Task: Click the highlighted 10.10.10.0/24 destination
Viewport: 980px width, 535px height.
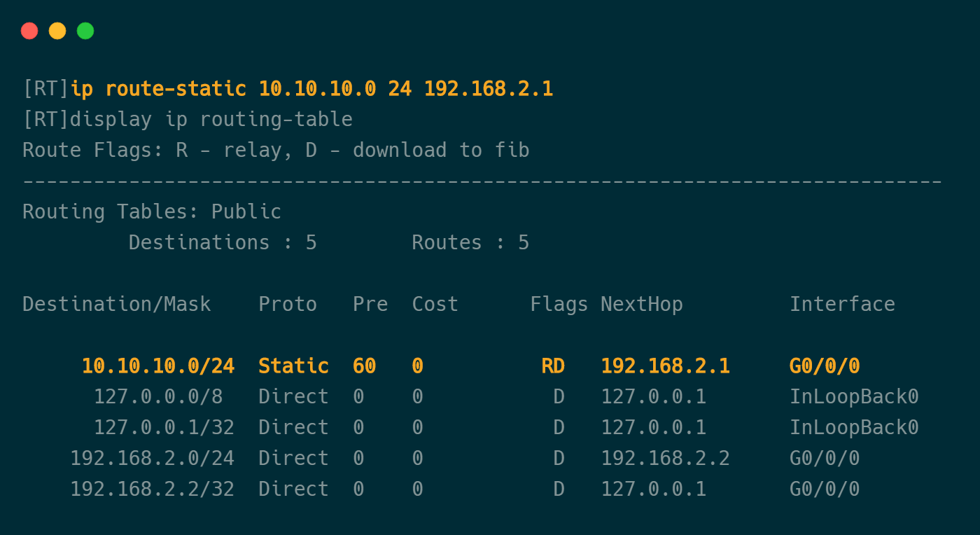Action: (158, 366)
